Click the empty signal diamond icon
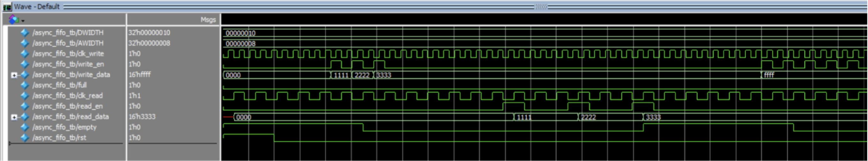 pyautogui.click(x=25, y=127)
